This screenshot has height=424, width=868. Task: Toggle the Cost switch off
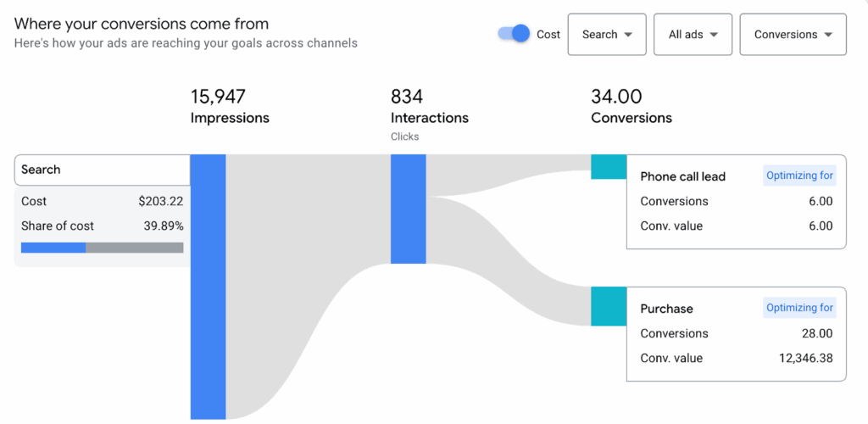coord(515,34)
